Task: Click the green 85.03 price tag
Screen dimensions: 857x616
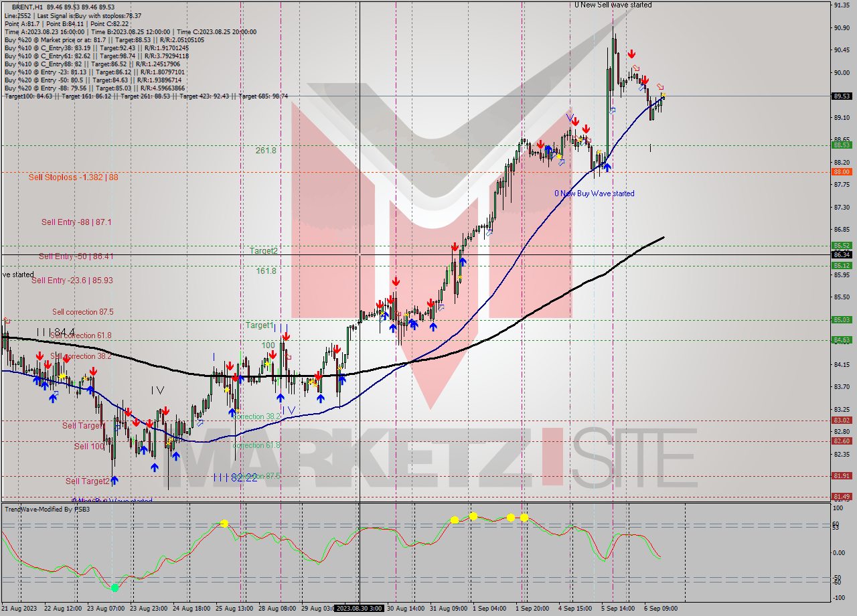Action: coord(842,320)
